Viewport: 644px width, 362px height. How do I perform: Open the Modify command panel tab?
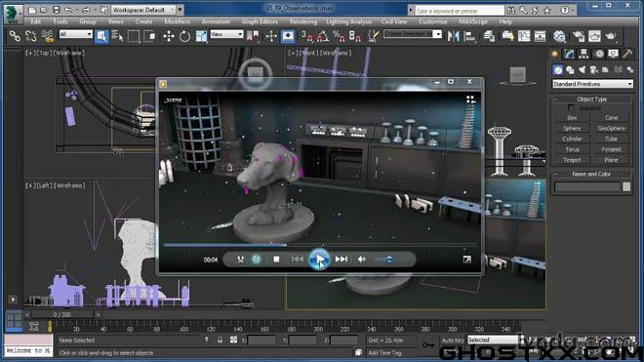569,54
